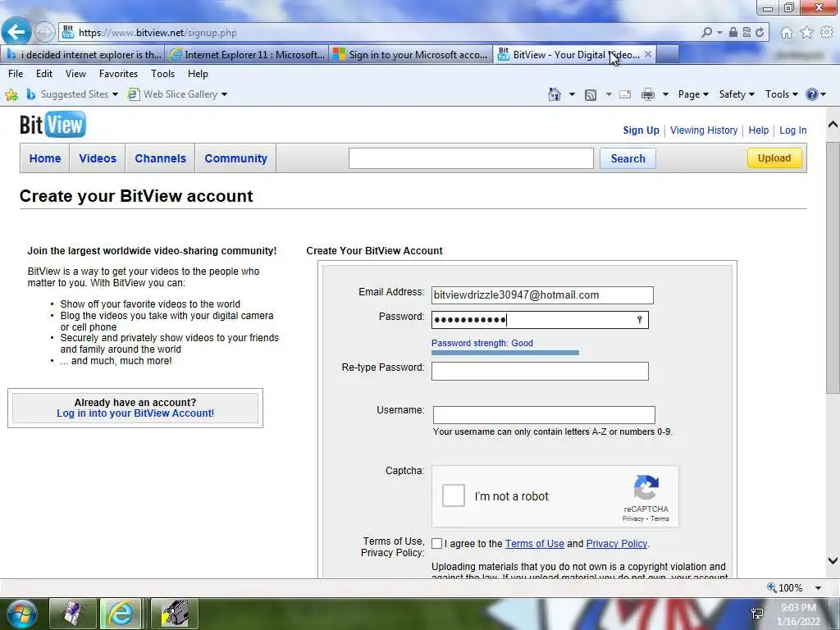Open the Edit menu
Viewport: 840px width, 630px height.
pyautogui.click(x=44, y=74)
